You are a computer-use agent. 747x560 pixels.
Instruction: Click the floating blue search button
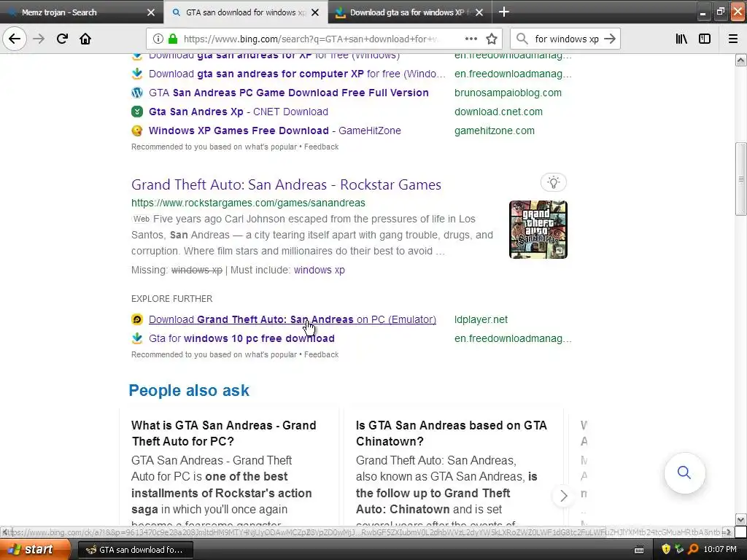684,472
